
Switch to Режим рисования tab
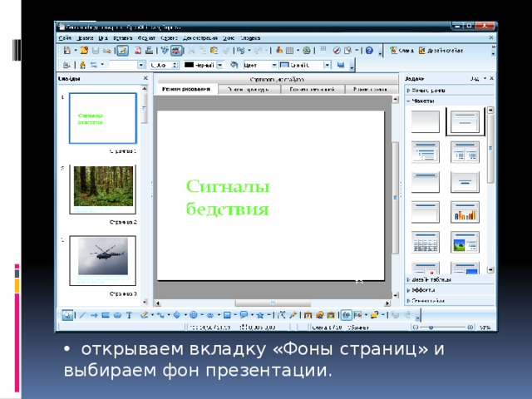point(185,89)
